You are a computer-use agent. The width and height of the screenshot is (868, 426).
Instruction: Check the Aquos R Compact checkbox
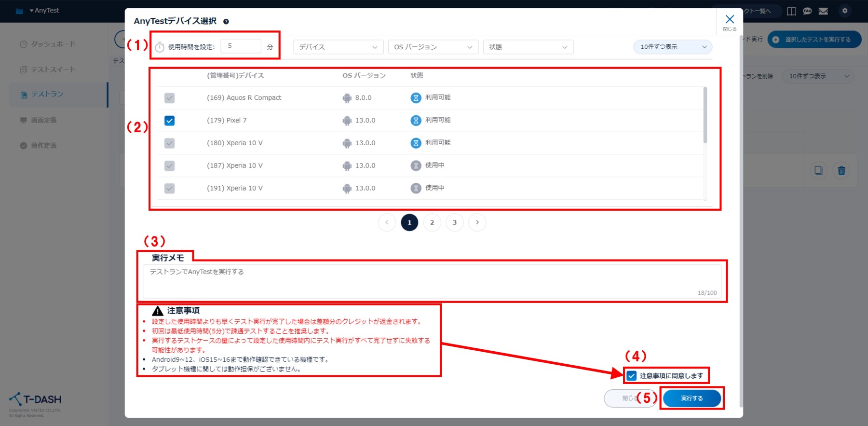click(x=169, y=98)
